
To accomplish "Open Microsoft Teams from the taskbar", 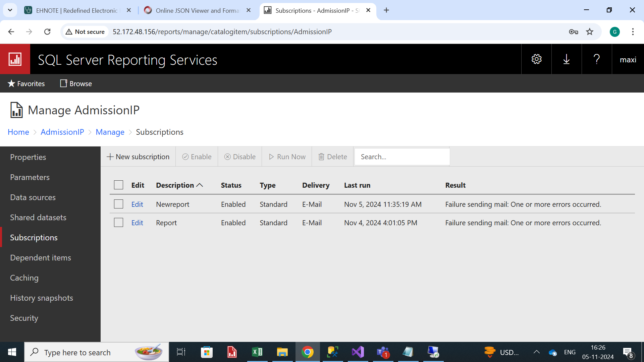I will point(383,352).
